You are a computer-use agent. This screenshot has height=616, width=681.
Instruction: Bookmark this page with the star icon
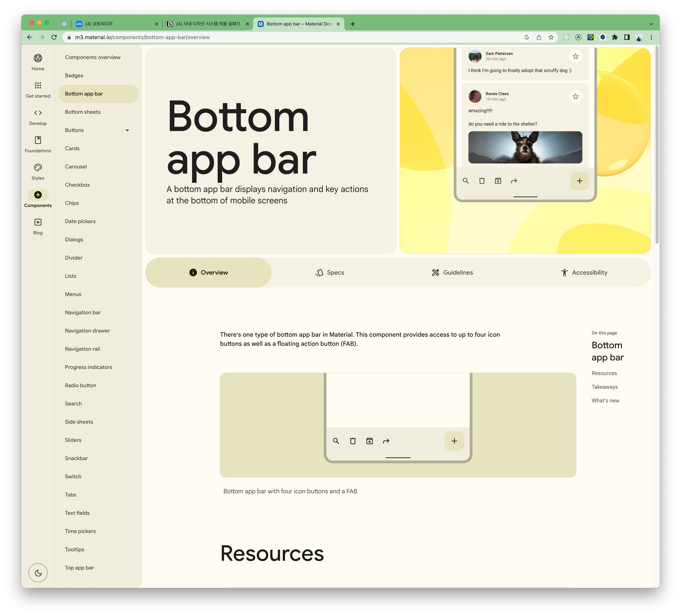coord(551,37)
